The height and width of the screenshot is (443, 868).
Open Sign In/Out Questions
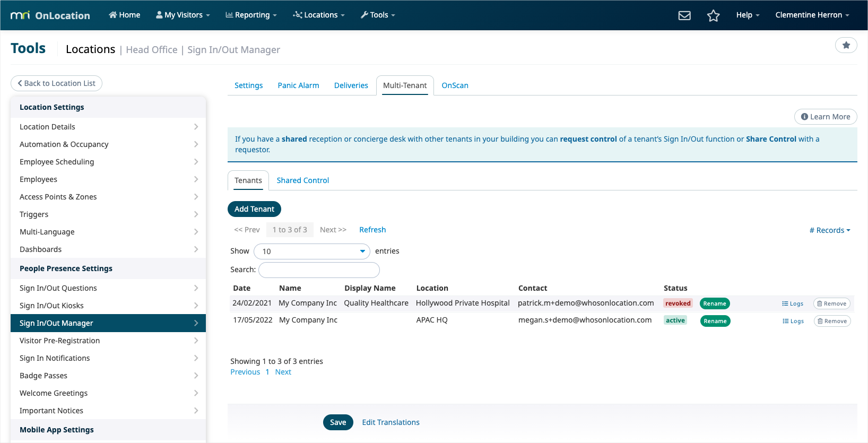108,288
